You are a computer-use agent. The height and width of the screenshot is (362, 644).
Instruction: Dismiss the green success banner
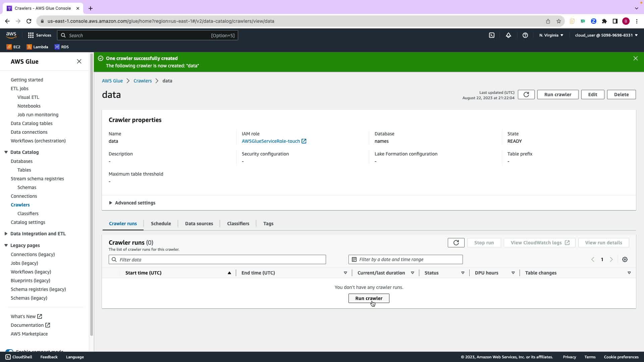[635, 58]
